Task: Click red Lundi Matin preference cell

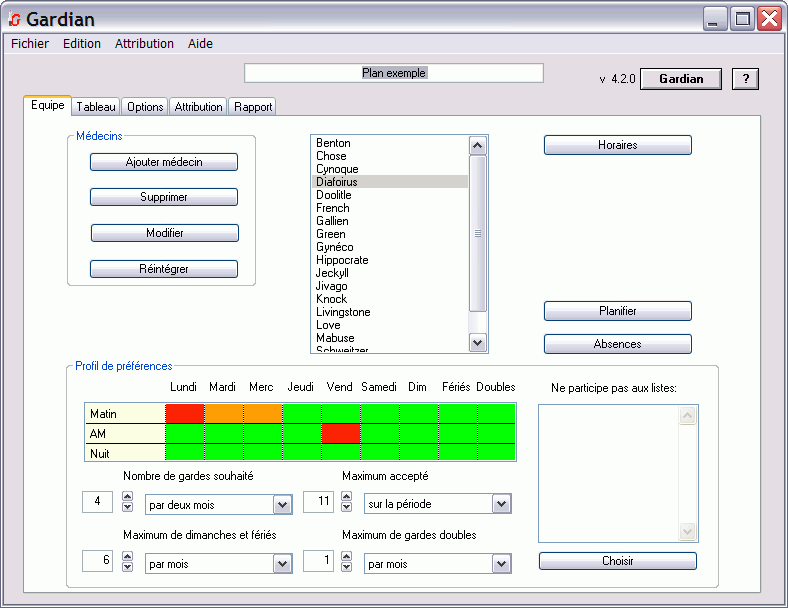Action: point(185,414)
